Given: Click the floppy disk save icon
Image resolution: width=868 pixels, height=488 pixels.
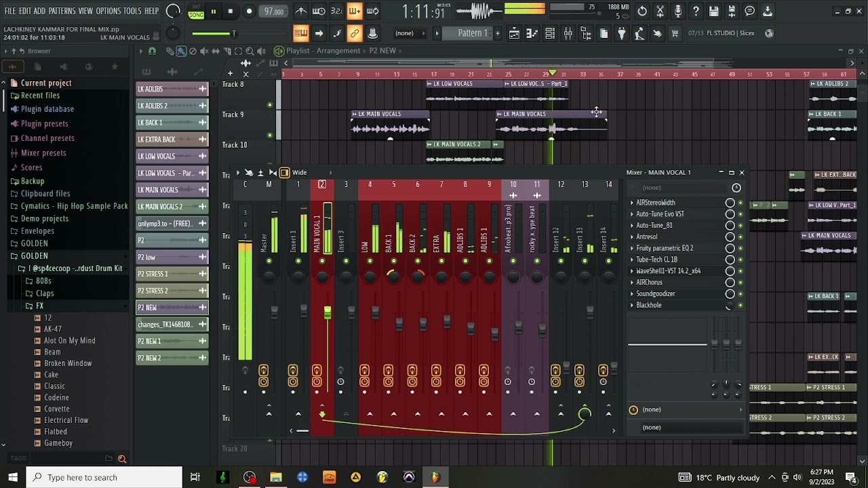Looking at the screenshot, I should click(713, 11).
